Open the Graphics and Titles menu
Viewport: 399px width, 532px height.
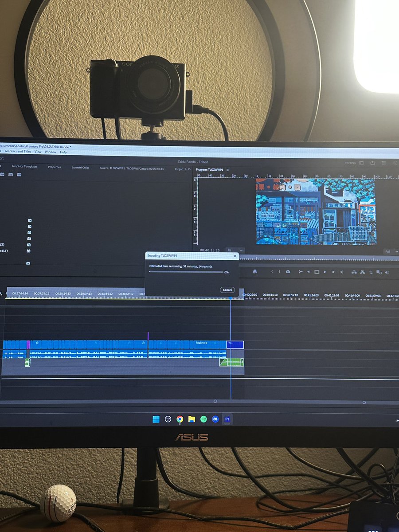18,152
